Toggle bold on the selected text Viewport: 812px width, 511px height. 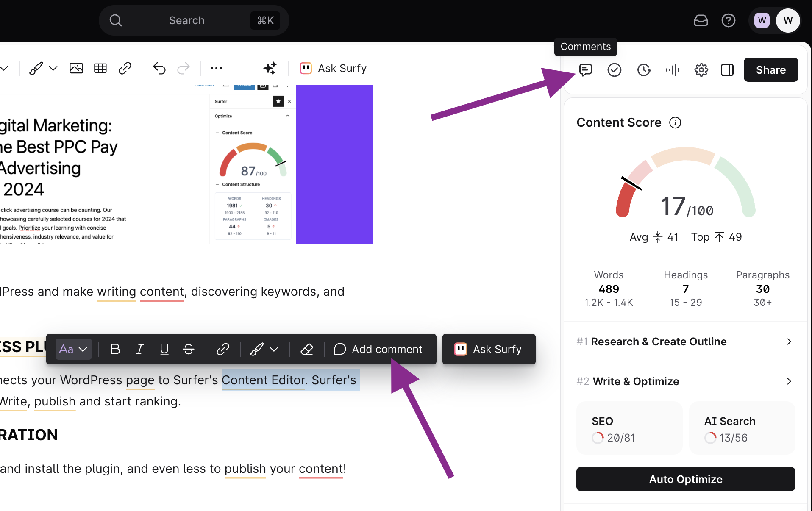[115, 349]
